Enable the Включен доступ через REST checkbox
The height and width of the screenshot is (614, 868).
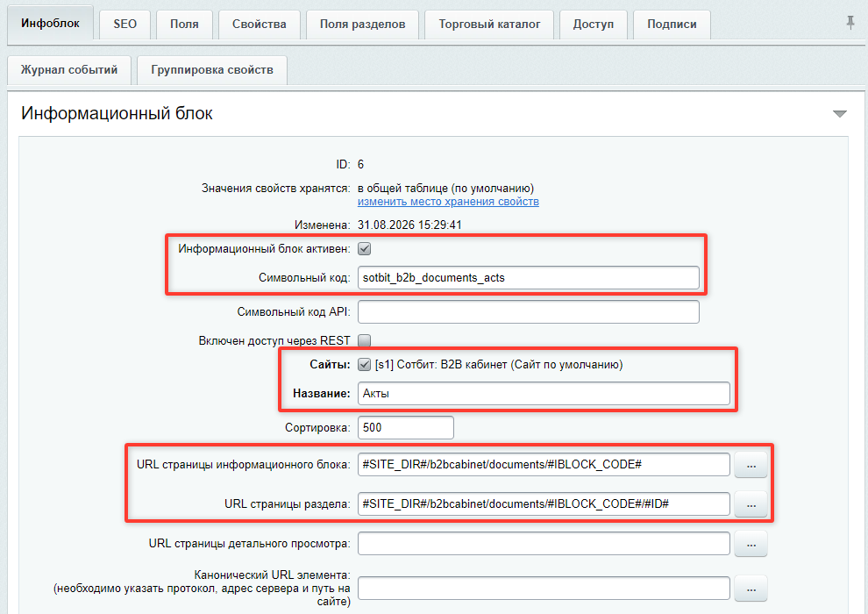(x=364, y=340)
